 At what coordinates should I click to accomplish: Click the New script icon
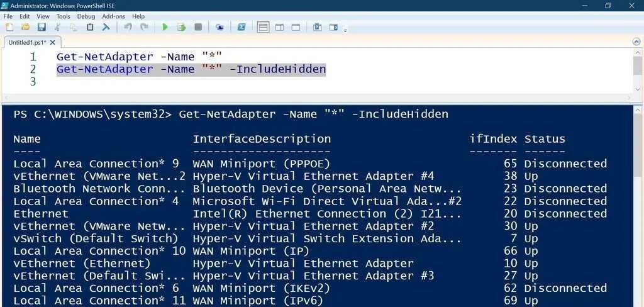point(9,28)
